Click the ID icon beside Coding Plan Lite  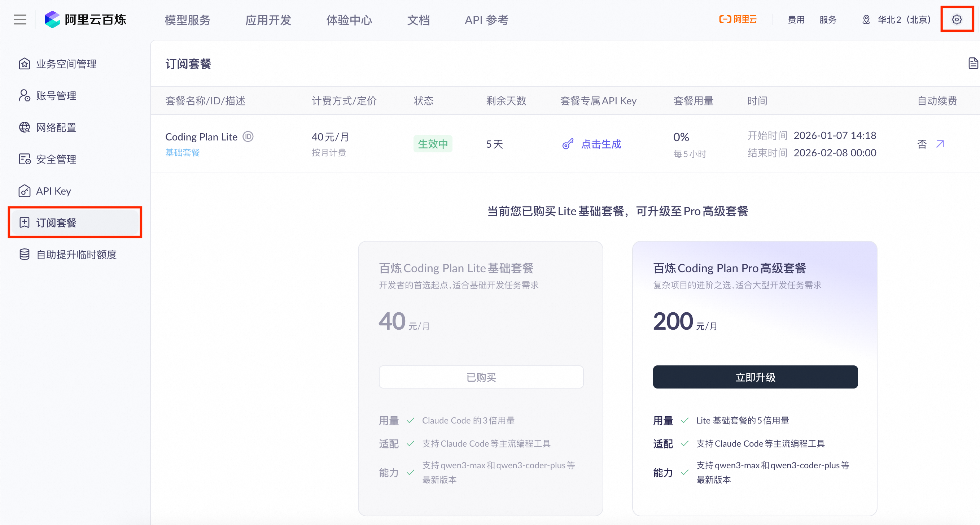click(x=248, y=136)
